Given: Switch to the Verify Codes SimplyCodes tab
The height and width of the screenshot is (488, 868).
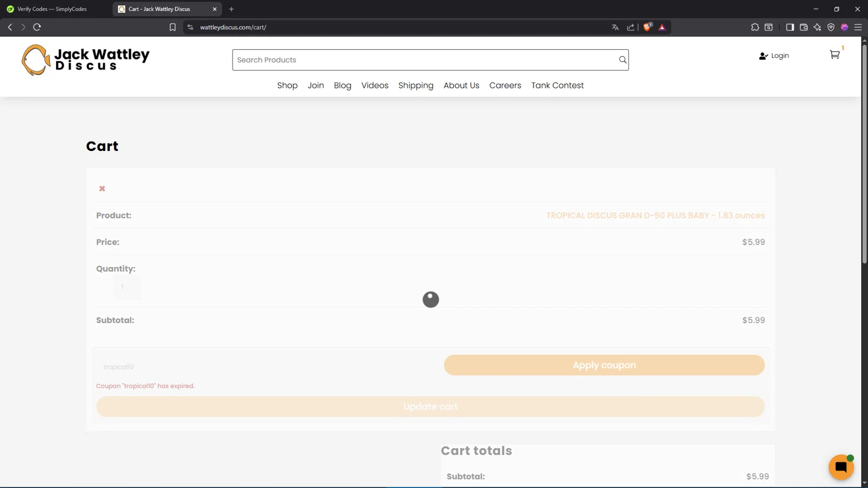Looking at the screenshot, I should [52, 9].
